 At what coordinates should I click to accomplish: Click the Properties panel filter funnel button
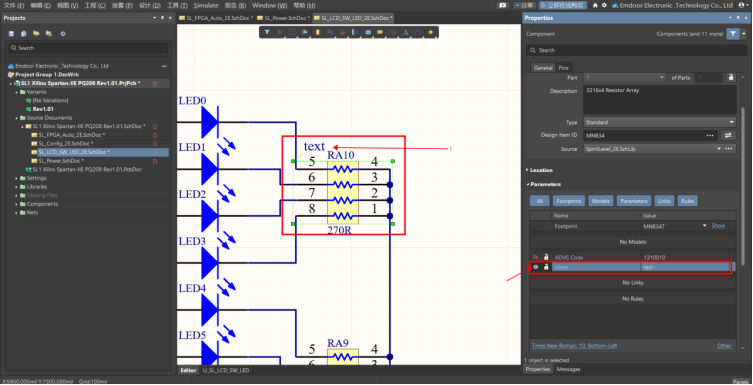click(x=732, y=34)
